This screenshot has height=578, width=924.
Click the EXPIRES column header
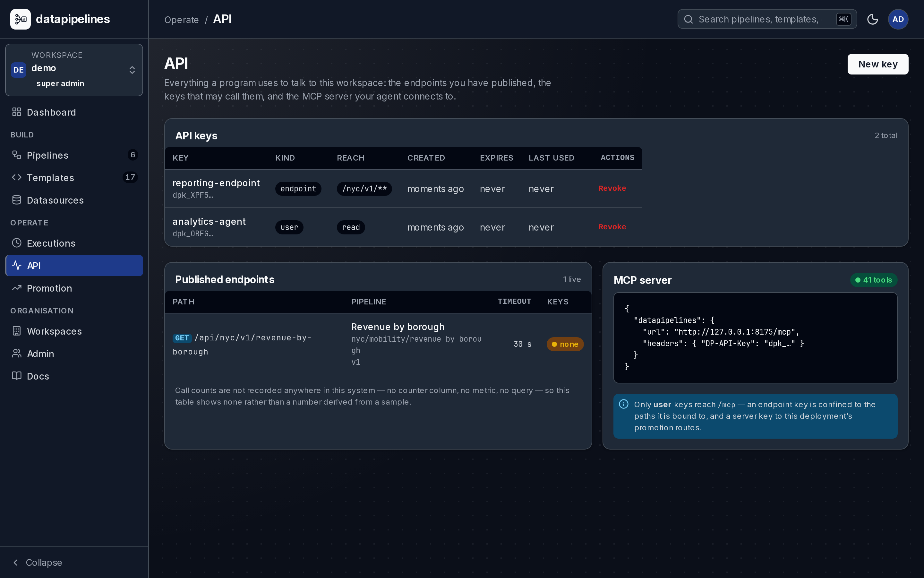(x=496, y=158)
